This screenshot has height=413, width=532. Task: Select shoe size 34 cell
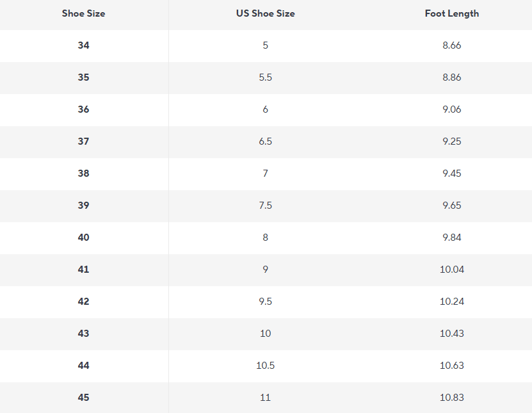pos(83,45)
